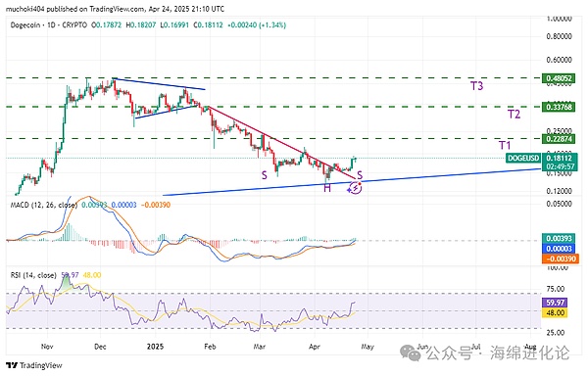Click the teal 0.00393 scale tag

559,239
